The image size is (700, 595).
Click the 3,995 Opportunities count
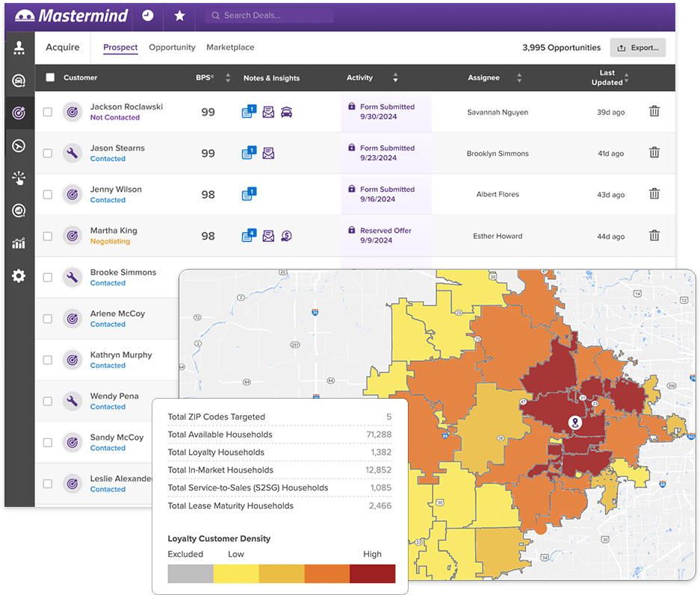tap(562, 48)
